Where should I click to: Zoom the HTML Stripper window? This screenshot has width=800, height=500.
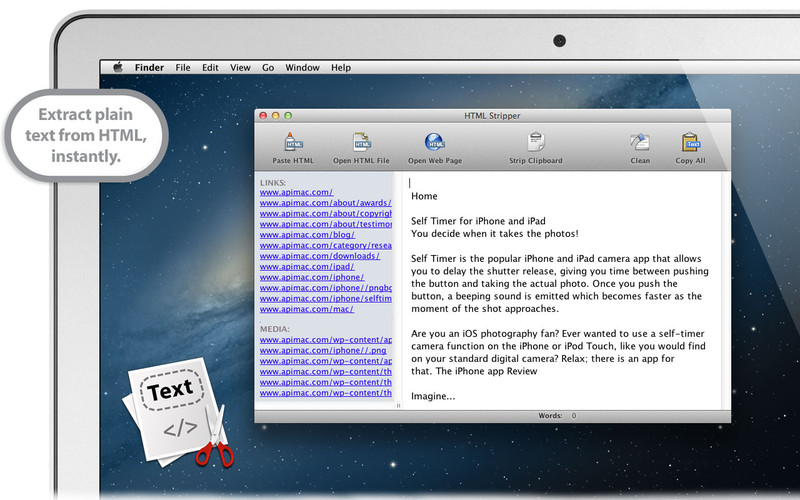288,116
